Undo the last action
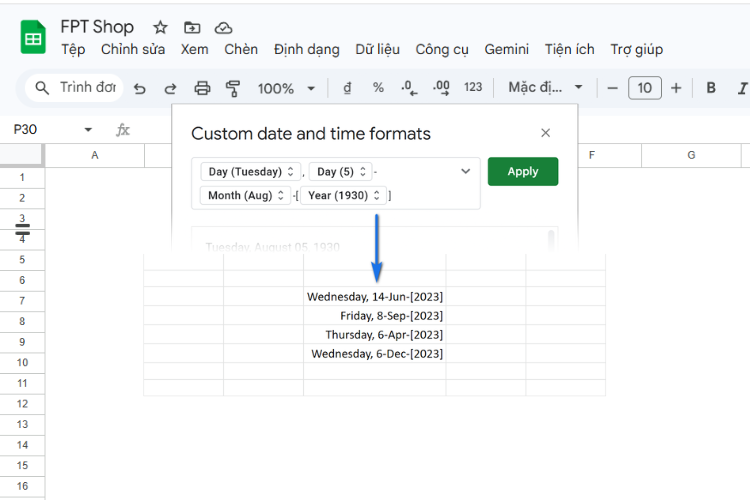 (139, 89)
